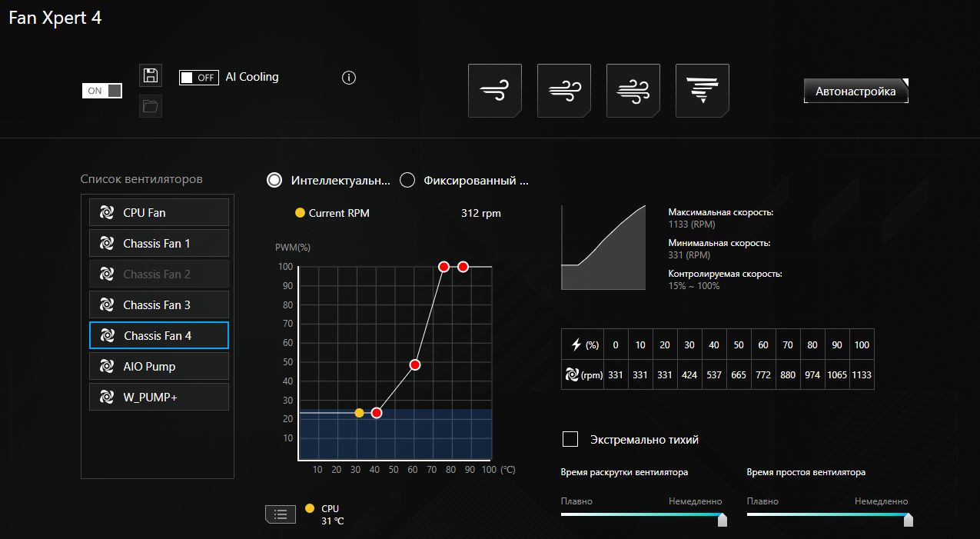Click the 1133 rpm table cell
The image size is (980, 539).
click(862, 375)
